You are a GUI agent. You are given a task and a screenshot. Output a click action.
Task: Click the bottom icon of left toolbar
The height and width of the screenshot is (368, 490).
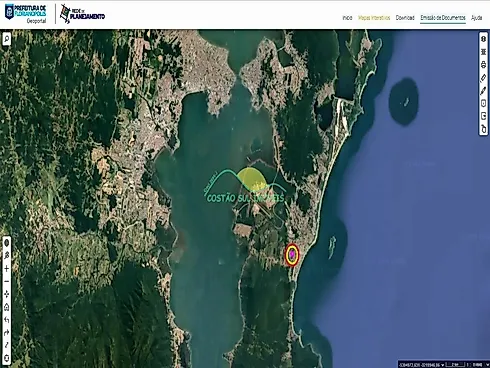(x=6, y=358)
